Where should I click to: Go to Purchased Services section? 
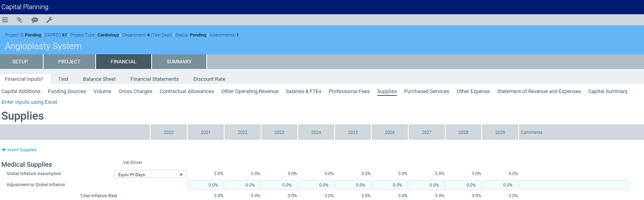tap(427, 91)
